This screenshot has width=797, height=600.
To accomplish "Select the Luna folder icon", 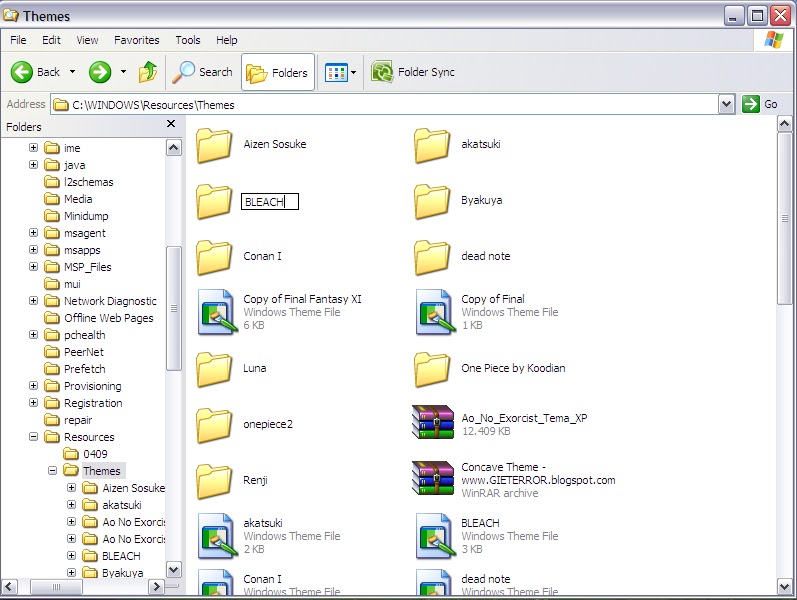I will click(214, 369).
